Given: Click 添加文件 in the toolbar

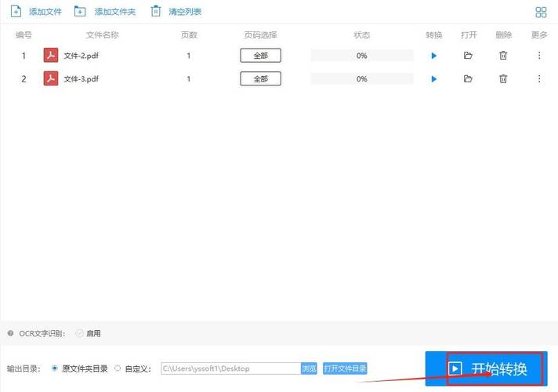Looking at the screenshot, I should coord(36,12).
